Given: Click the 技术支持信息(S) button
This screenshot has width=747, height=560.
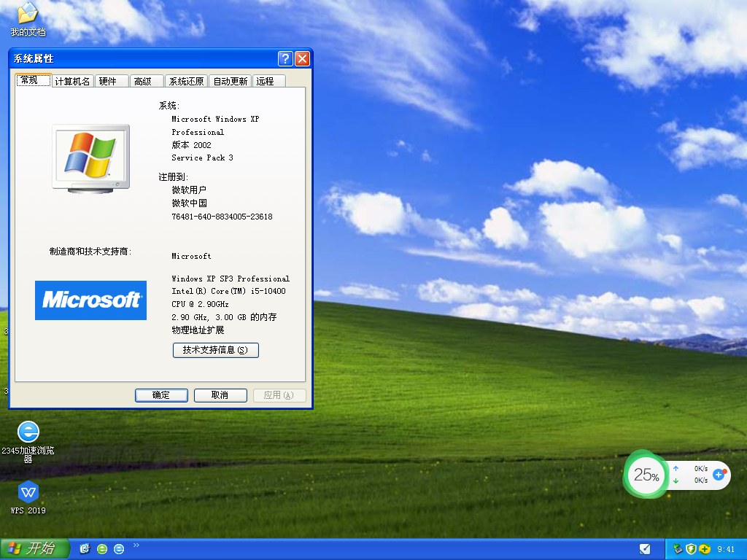Looking at the screenshot, I should point(215,350).
